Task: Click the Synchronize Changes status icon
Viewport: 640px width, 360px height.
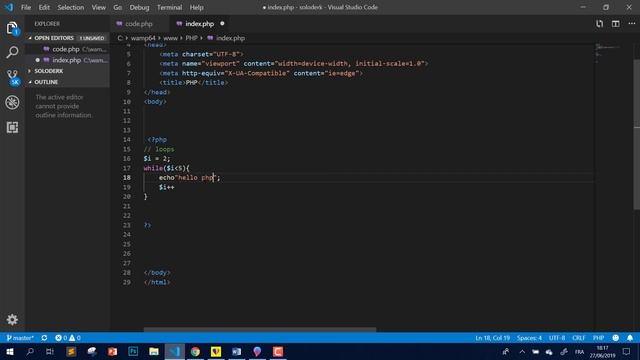Action: pyautogui.click(x=44, y=338)
